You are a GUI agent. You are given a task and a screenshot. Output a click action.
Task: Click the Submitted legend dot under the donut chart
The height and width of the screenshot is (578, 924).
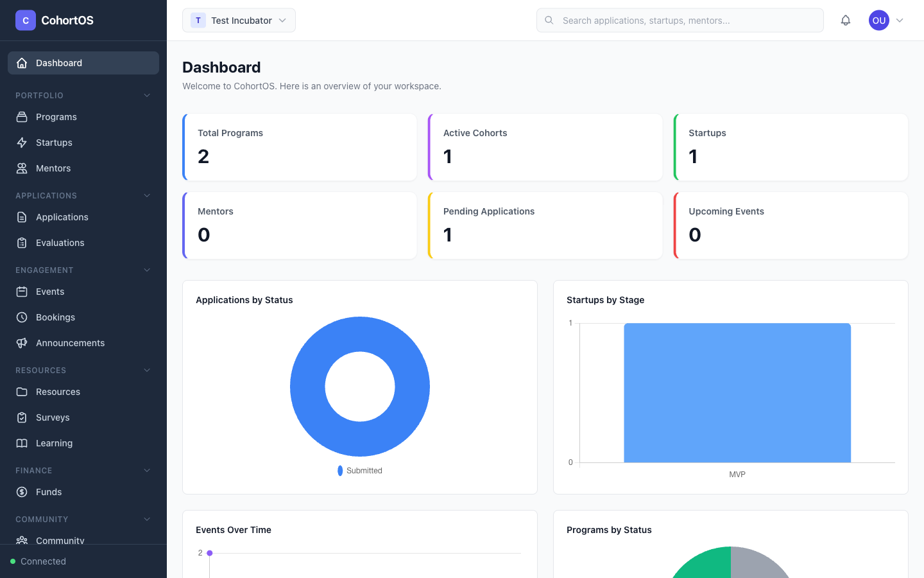pos(339,470)
